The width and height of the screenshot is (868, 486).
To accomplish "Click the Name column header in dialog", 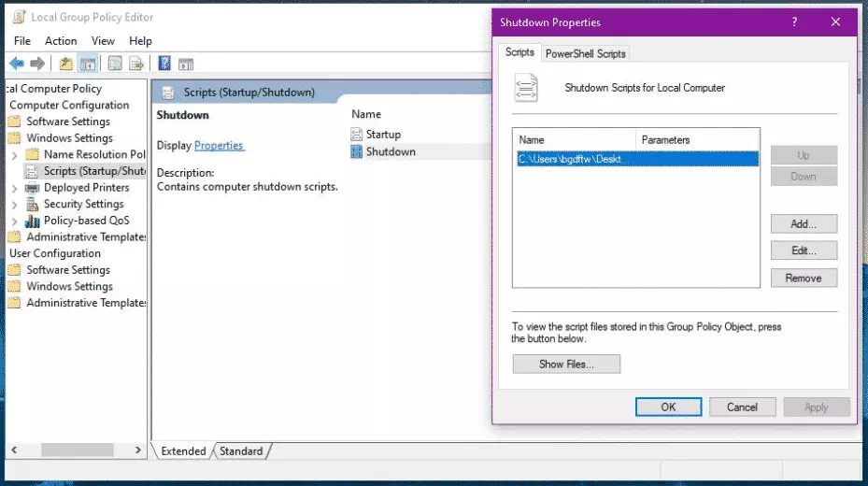I will click(574, 140).
